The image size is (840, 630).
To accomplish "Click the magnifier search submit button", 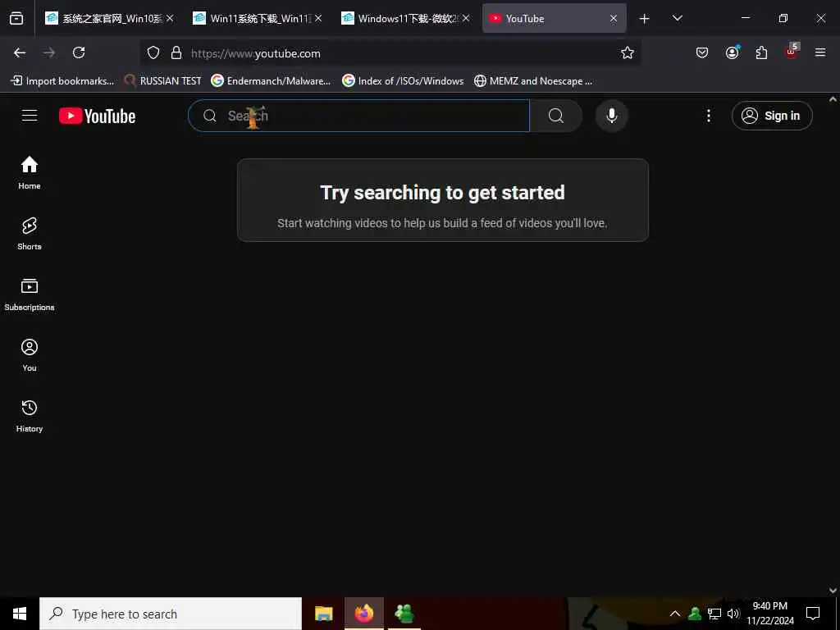I will tap(556, 116).
